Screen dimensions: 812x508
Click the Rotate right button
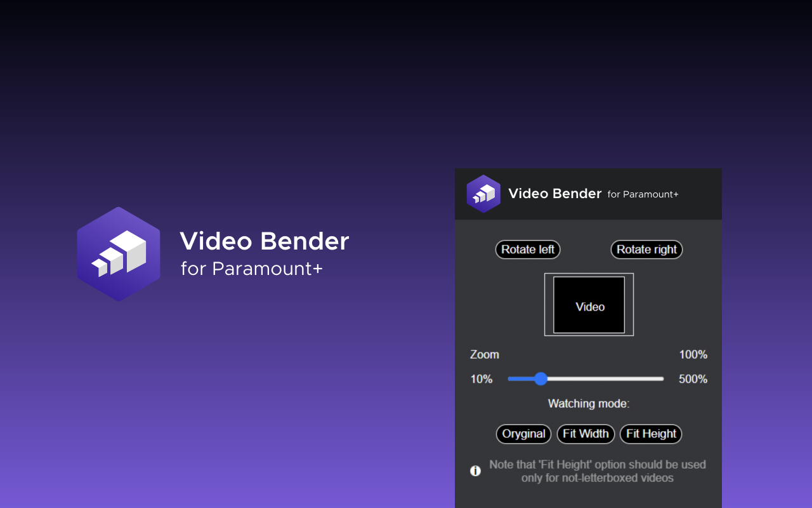pos(646,250)
